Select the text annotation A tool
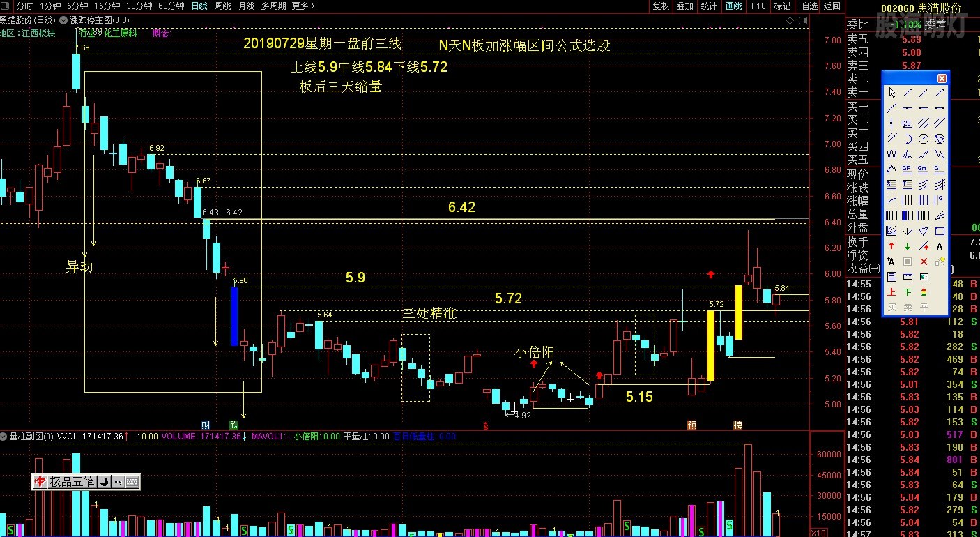Image resolution: width=980 pixels, height=537 pixels. pyautogui.click(x=940, y=246)
